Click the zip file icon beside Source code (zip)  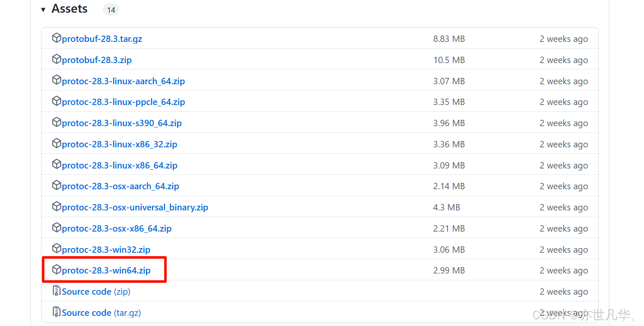[56, 291]
